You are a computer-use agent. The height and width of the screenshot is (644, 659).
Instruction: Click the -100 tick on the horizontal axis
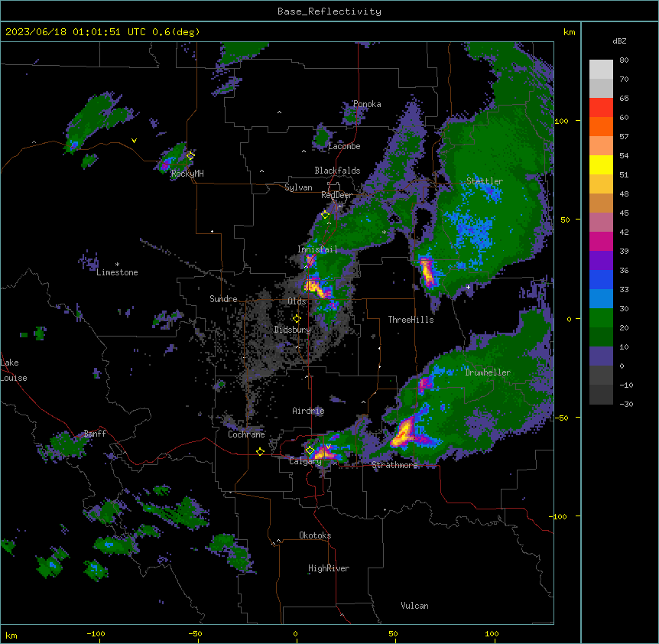[x=96, y=633]
